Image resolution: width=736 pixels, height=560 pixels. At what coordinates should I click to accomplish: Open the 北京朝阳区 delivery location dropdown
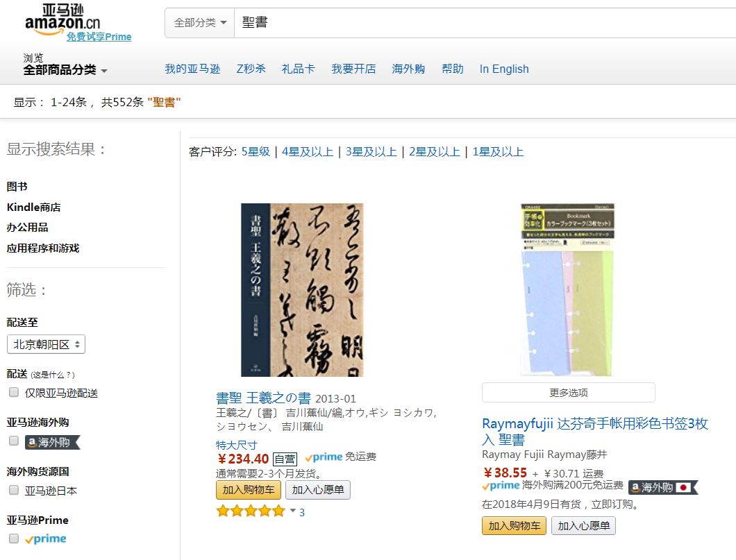46,344
